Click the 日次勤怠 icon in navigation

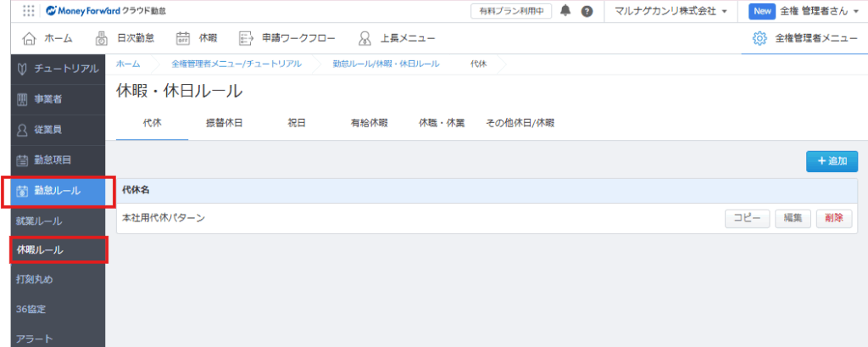point(101,38)
